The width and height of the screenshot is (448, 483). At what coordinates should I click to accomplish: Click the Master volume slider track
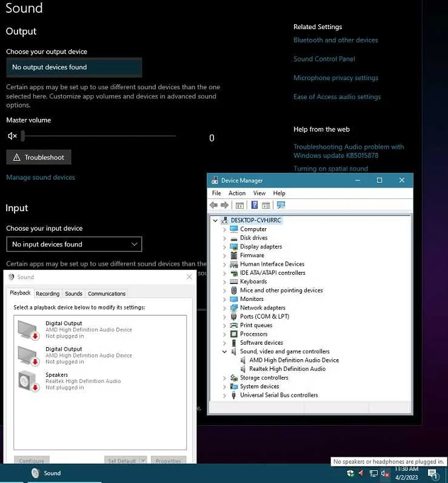(x=100, y=135)
